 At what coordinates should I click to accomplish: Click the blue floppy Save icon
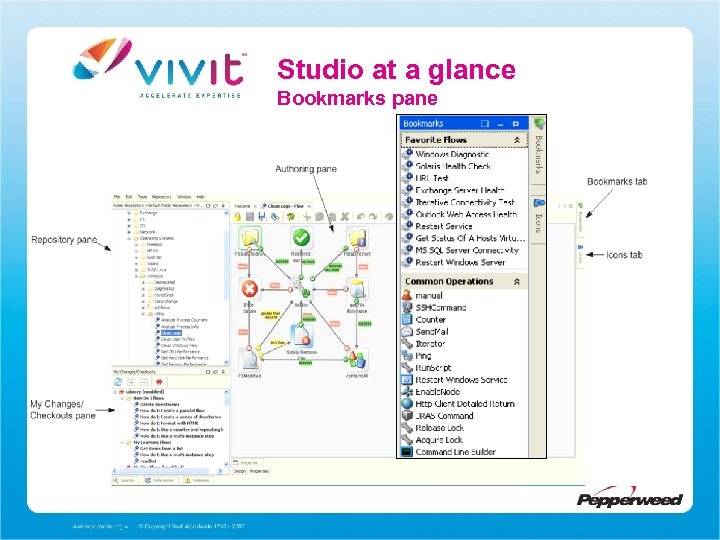262,217
